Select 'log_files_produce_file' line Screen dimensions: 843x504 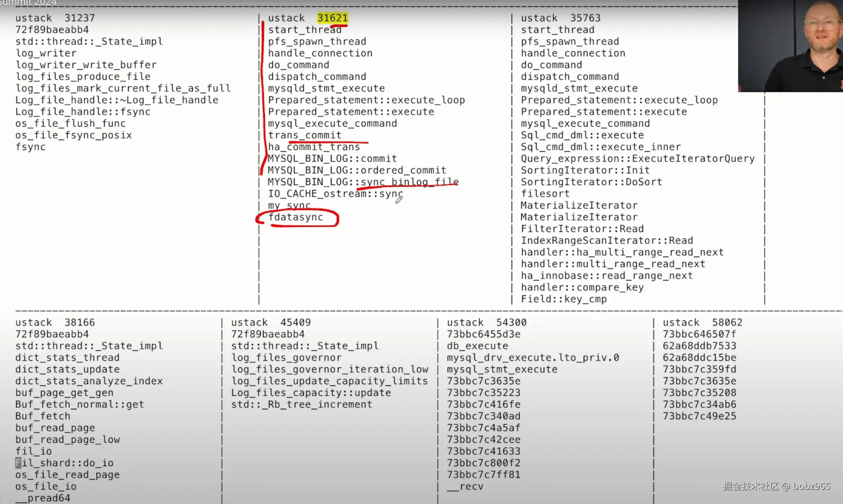(x=83, y=76)
